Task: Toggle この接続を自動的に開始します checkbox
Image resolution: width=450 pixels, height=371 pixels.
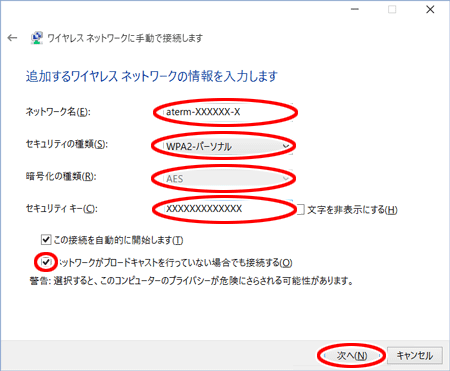Action: point(46,240)
